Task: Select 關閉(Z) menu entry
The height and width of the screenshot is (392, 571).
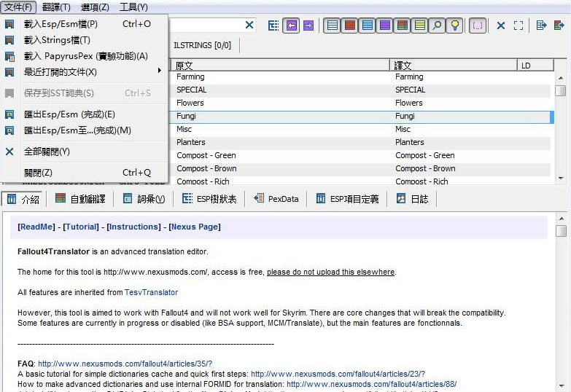Action: click(85, 173)
